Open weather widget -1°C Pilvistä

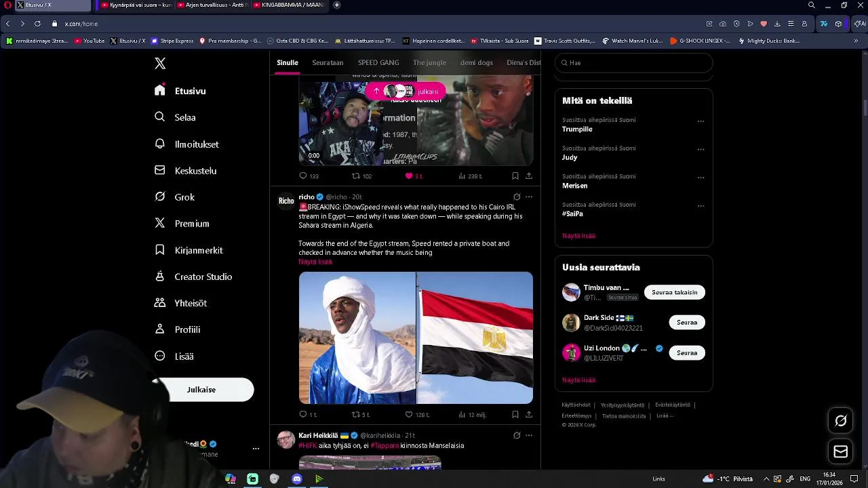[x=728, y=479]
